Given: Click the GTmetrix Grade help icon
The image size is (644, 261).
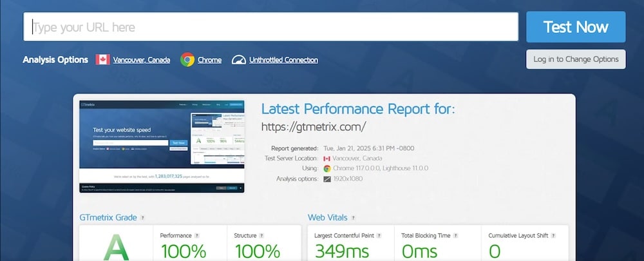Looking at the screenshot, I should (142, 218).
